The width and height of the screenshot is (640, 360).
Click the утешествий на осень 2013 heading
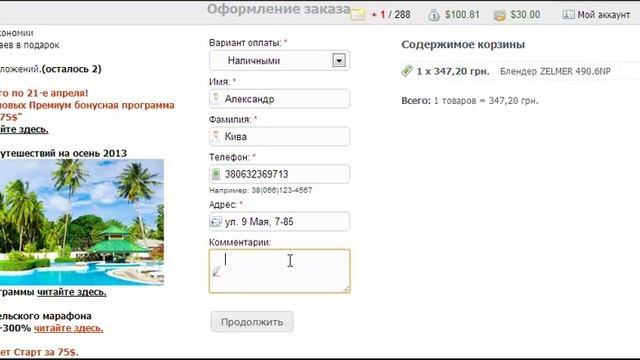pos(63,153)
